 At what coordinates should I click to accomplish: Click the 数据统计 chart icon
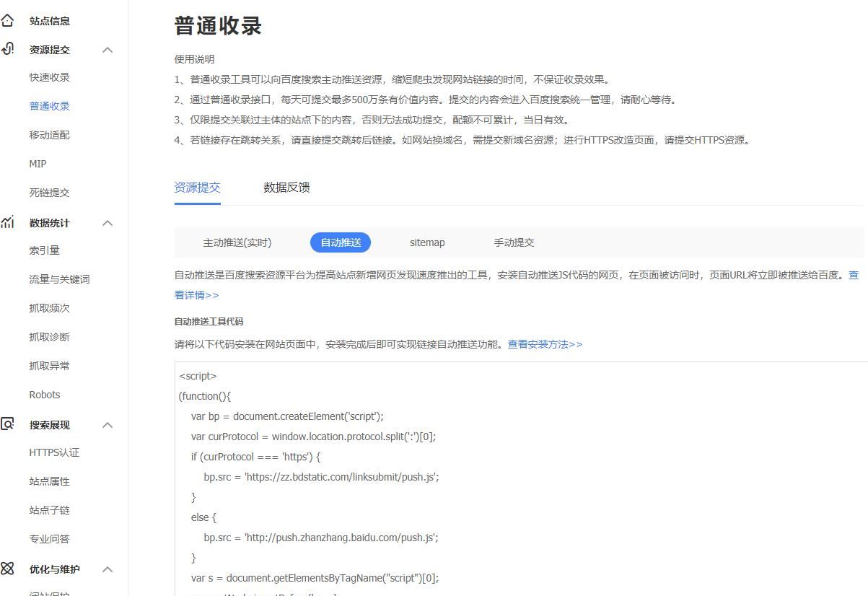(8, 222)
